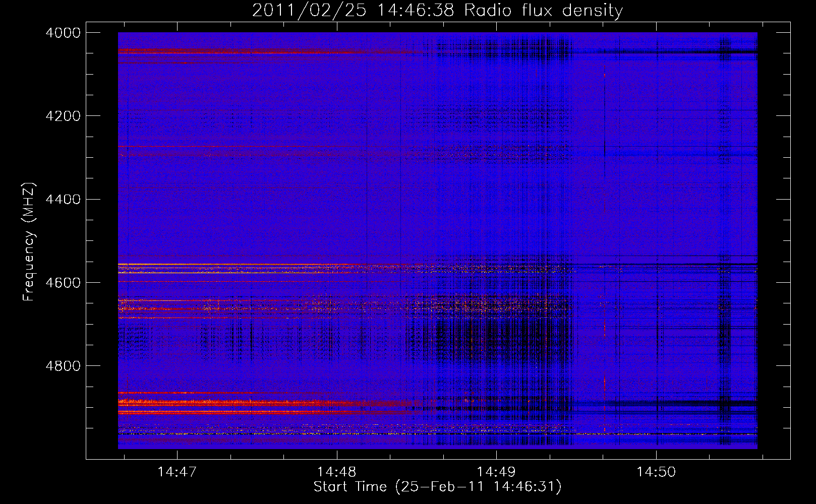Select the 4000 frequency tick label
The image size is (816, 504).
[63, 33]
